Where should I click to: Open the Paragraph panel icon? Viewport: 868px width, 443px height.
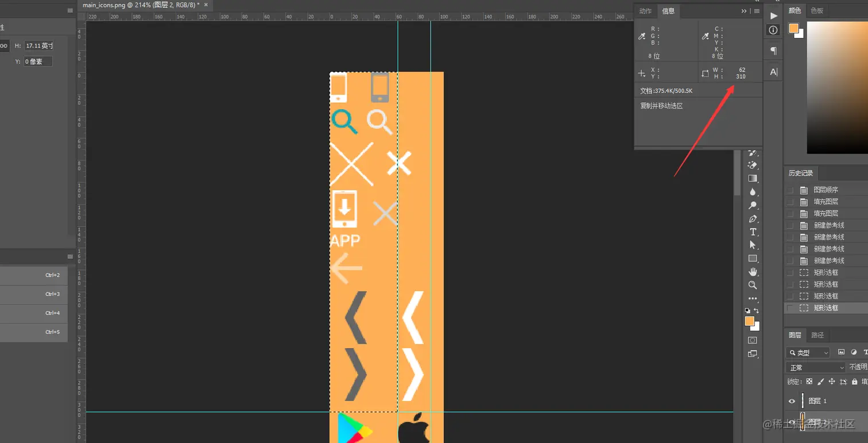(773, 51)
